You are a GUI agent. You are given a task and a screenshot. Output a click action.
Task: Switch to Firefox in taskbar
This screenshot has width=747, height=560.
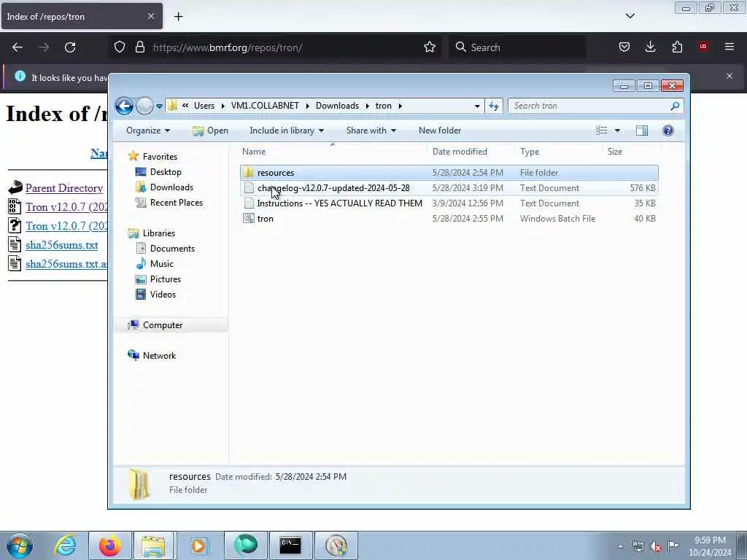point(110,545)
